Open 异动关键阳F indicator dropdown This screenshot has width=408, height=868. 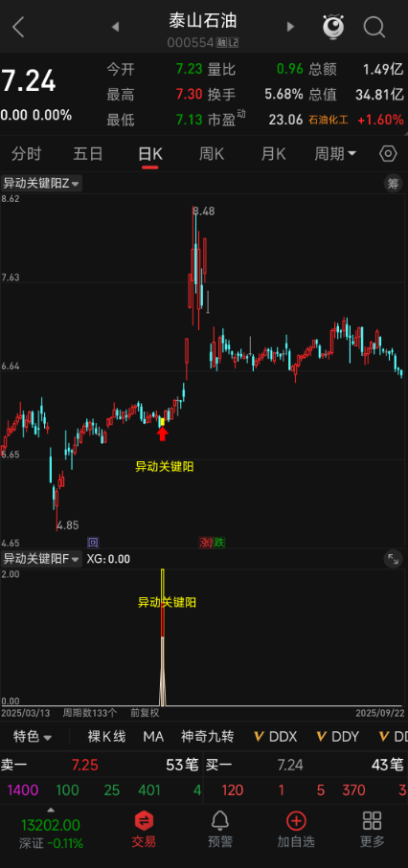click(41, 559)
